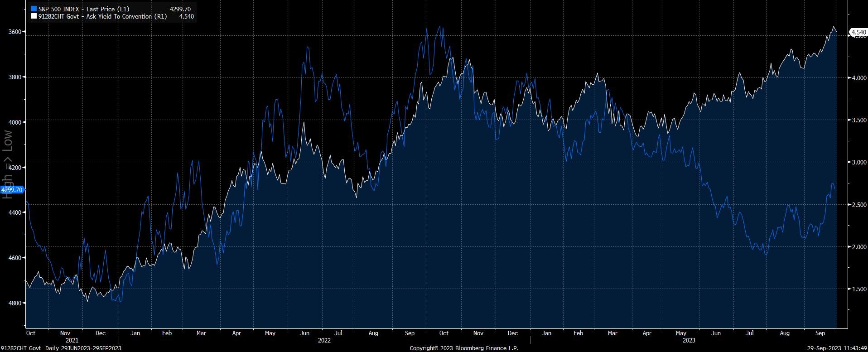Click the Copyright 2023 Bloomberg Finance L.P. text
The height and width of the screenshot is (352, 868).
pos(464,348)
